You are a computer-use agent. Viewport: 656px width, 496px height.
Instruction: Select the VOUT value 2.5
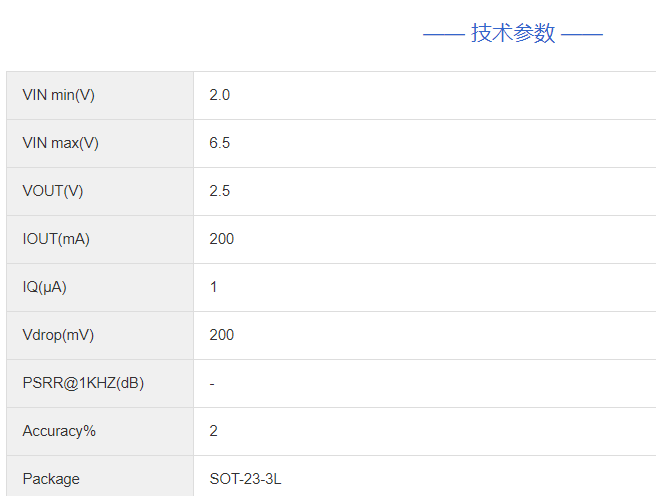pyautogui.click(x=220, y=191)
